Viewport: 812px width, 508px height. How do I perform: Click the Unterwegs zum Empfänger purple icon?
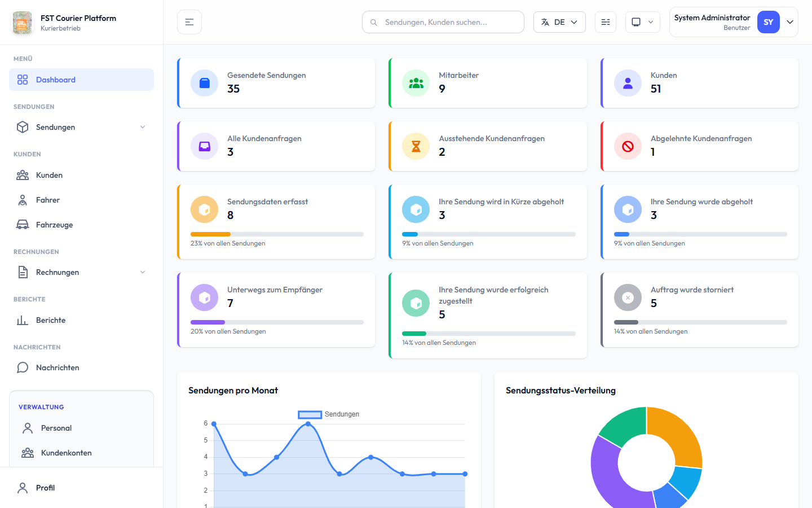[204, 297]
